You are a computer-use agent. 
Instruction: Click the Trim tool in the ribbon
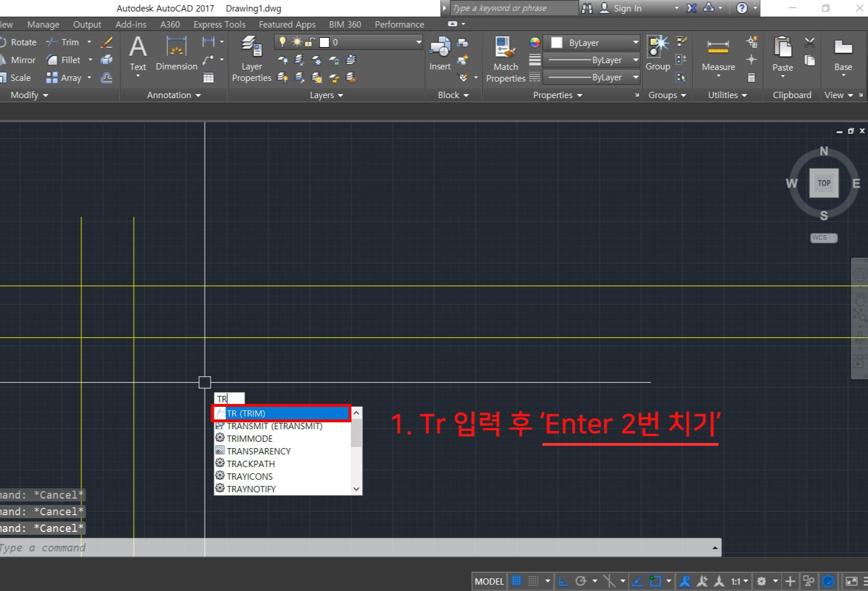[x=63, y=42]
